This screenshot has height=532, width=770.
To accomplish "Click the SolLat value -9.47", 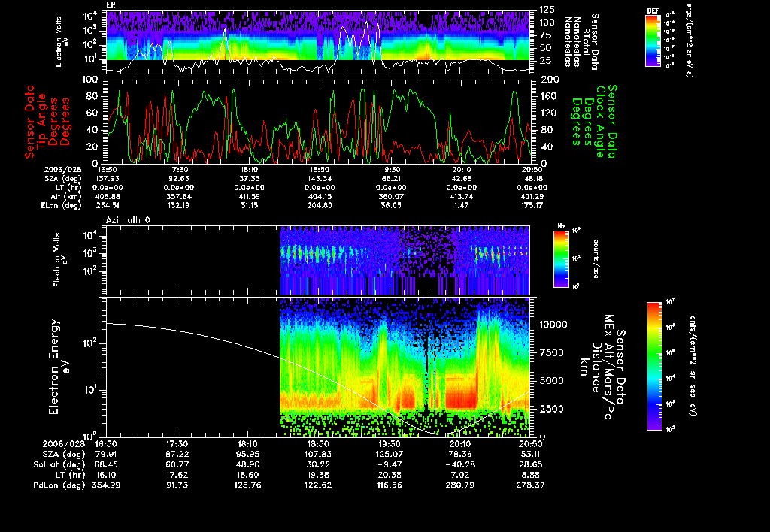I will [x=389, y=464].
